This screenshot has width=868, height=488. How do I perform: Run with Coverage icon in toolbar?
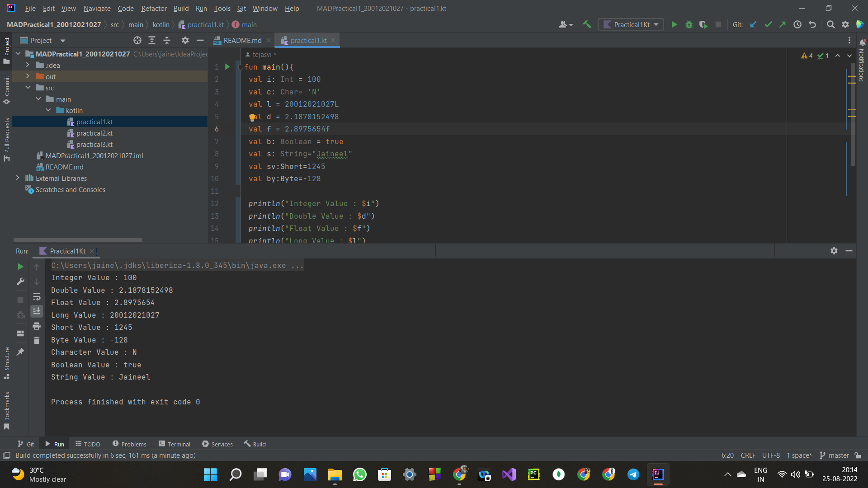(703, 24)
